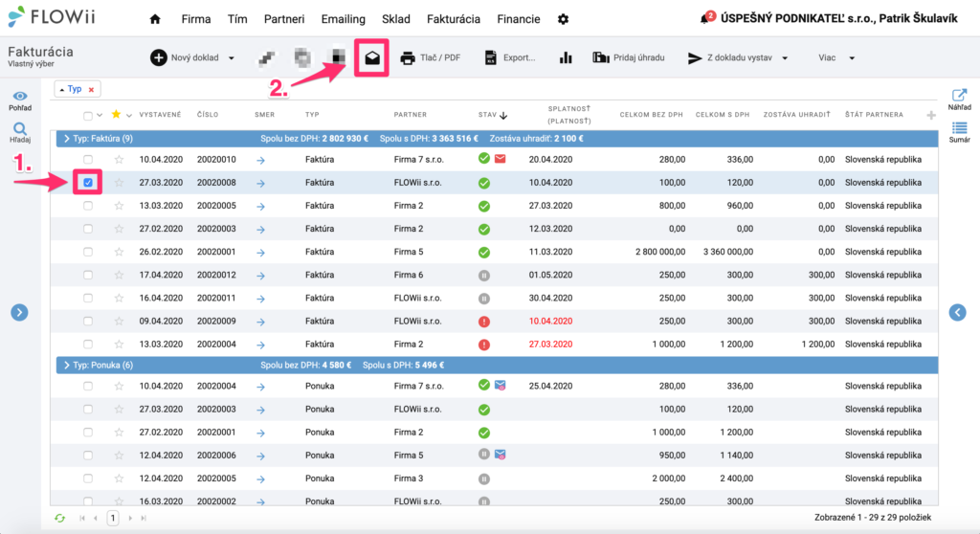Send selected document by email envelope icon
Viewport: 980px width, 534px height.
click(x=372, y=58)
